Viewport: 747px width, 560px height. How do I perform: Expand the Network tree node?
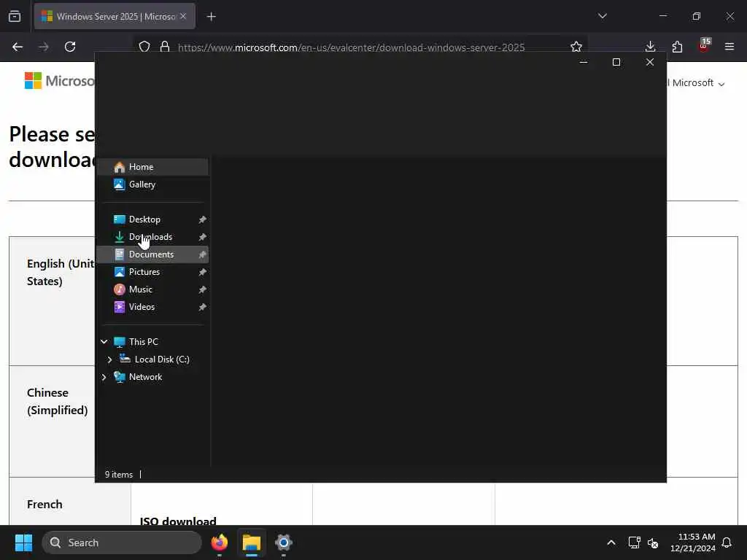pos(104,377)
